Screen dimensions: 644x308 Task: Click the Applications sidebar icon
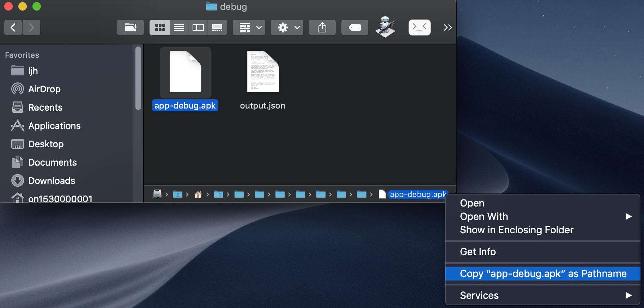pyautogui.click(x=18, y=125)
